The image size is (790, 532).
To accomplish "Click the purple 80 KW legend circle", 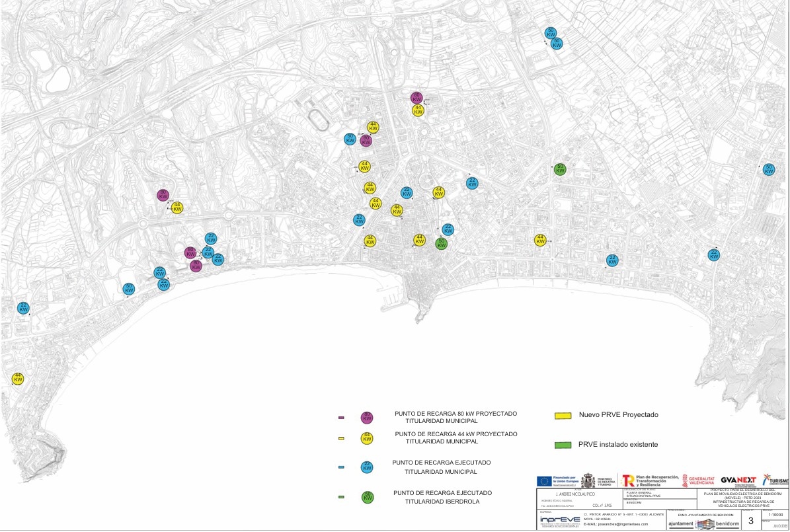I will click(x=366, y=418).
